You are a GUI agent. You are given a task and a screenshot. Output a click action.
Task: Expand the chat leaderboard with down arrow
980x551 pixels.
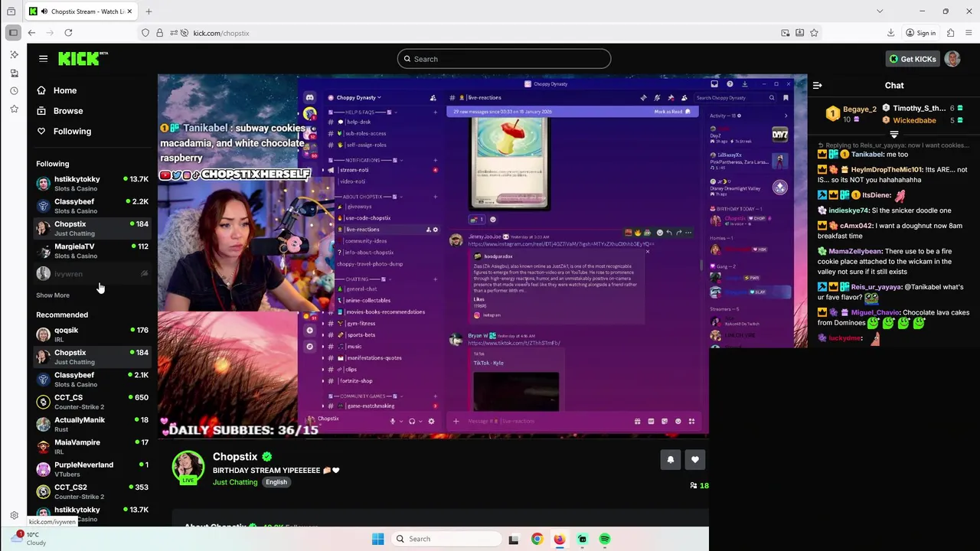pos(893,134)
